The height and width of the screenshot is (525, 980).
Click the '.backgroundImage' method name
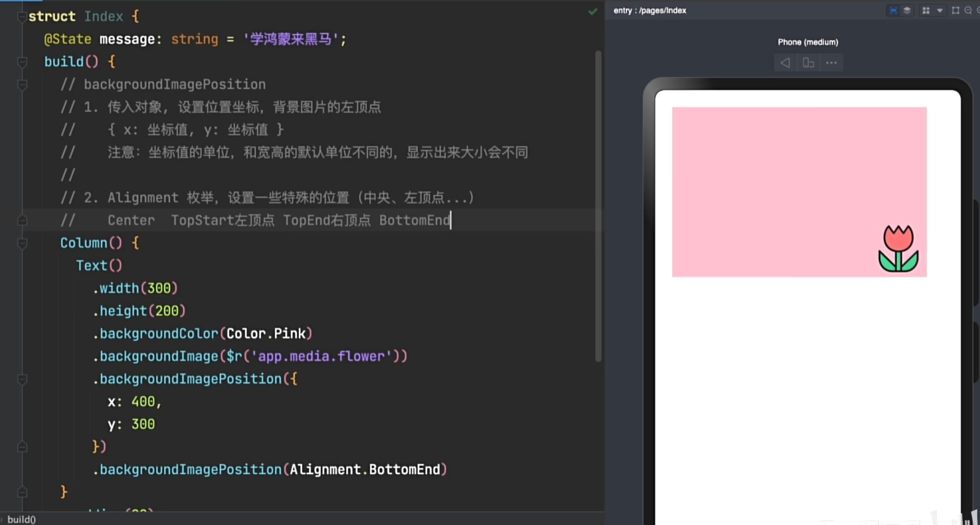tap(155, 357)
